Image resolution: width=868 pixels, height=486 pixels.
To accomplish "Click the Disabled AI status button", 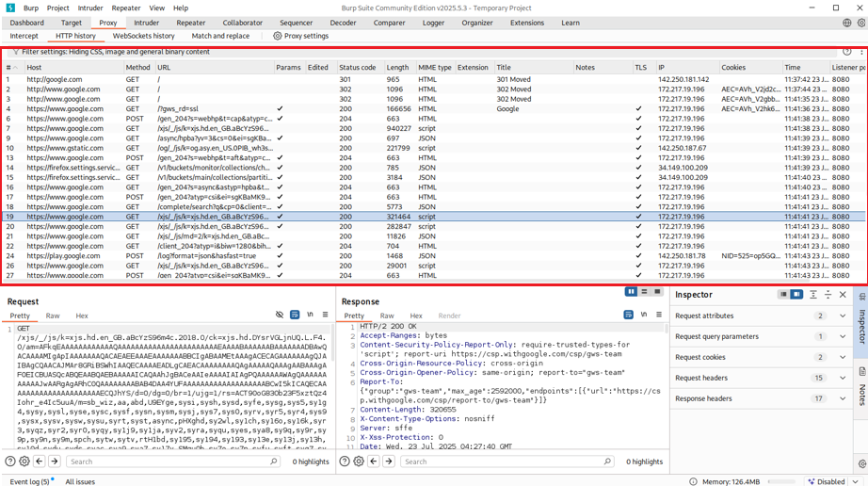I will (827, 481).
